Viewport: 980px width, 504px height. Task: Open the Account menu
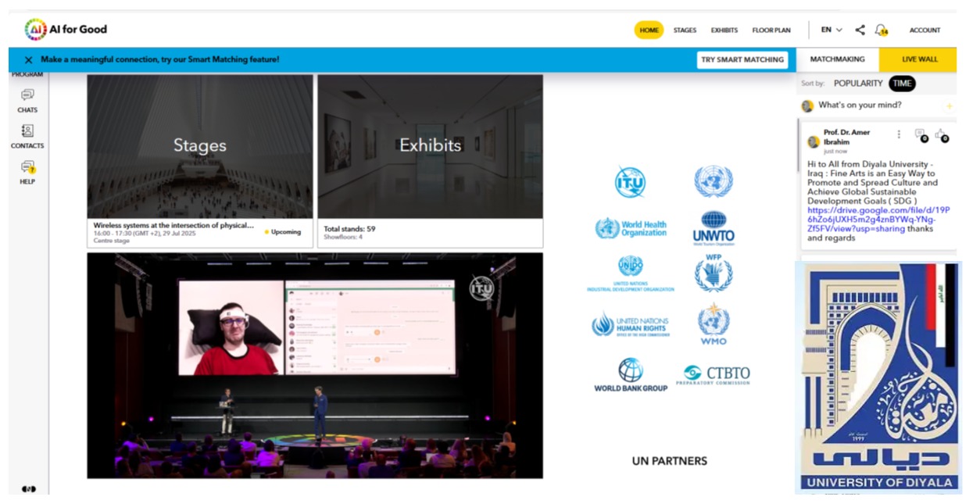tap(925, 30)
